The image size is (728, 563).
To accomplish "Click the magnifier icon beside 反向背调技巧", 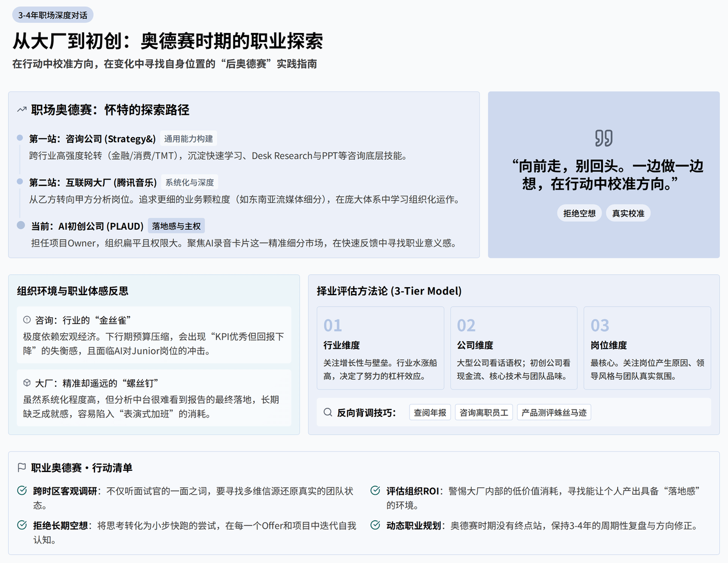I will click(328, 412).
